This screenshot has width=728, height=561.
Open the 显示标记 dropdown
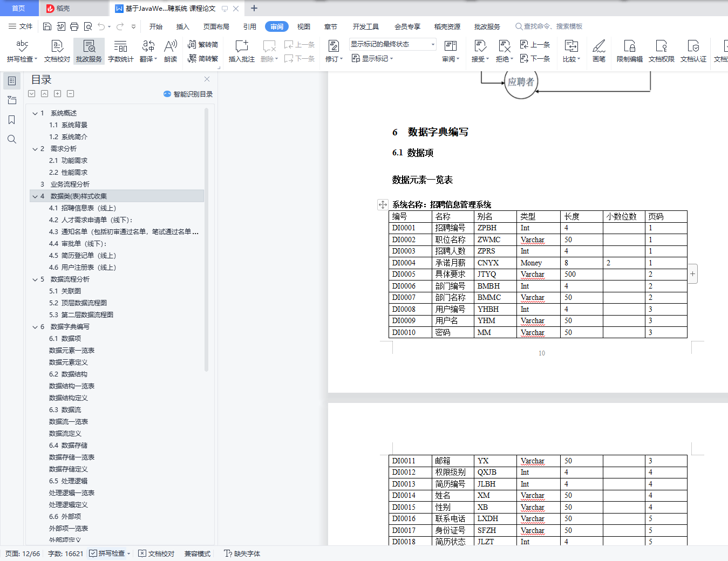click(372, 58)
